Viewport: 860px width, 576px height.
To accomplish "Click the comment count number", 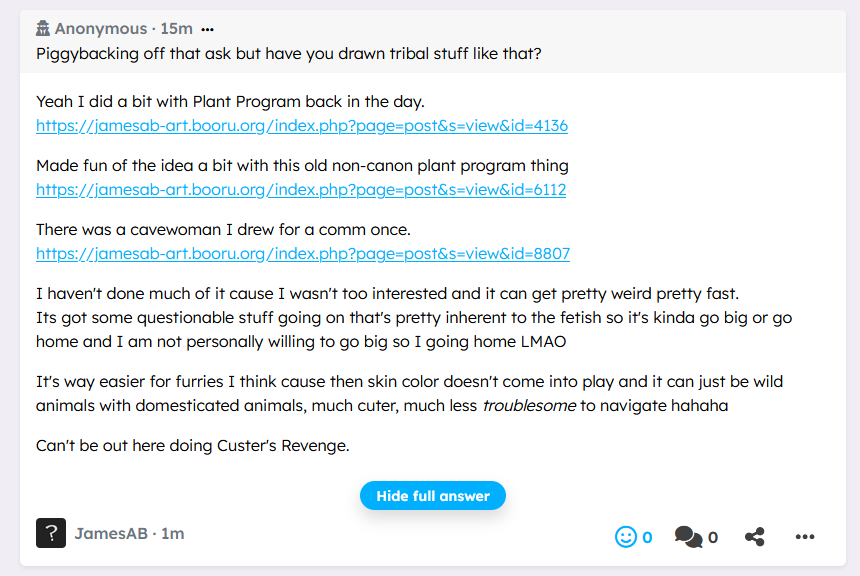I will point(713,537).
